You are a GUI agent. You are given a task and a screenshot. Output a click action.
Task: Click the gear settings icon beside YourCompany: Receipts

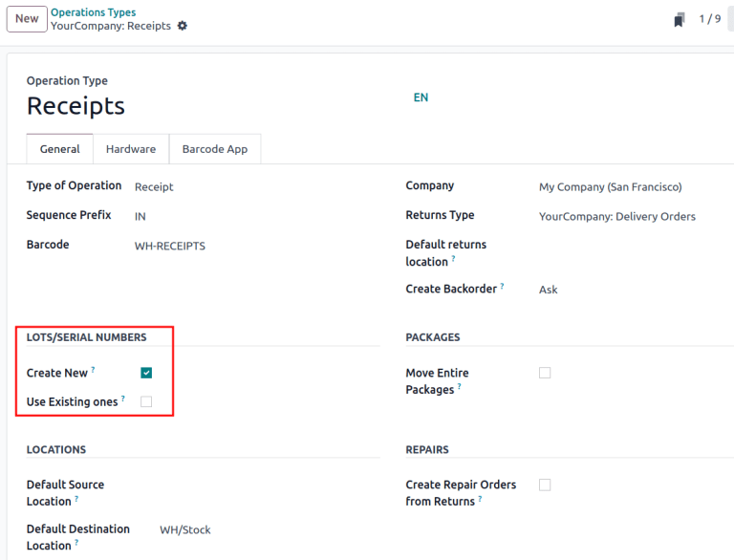(x=183, y=26)
